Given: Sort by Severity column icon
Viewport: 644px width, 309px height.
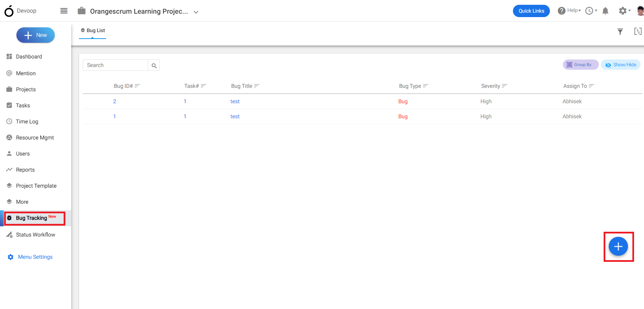Looking at the screenshot, I should pyautogui.click(x=505, y=86).
